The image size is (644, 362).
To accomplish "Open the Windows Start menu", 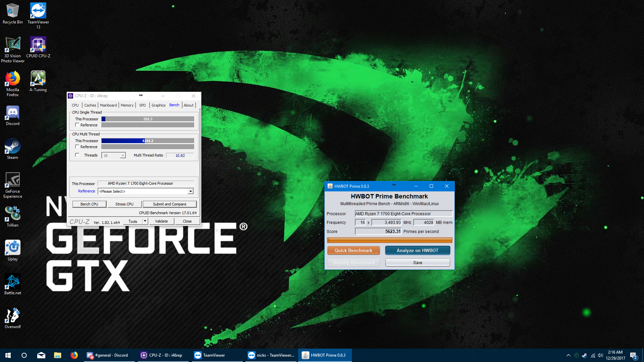I will tap(8, 355).
